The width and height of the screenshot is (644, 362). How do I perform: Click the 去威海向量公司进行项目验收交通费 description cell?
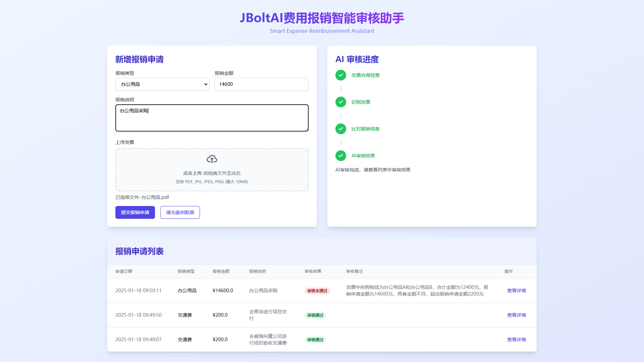tap(268, 340)
